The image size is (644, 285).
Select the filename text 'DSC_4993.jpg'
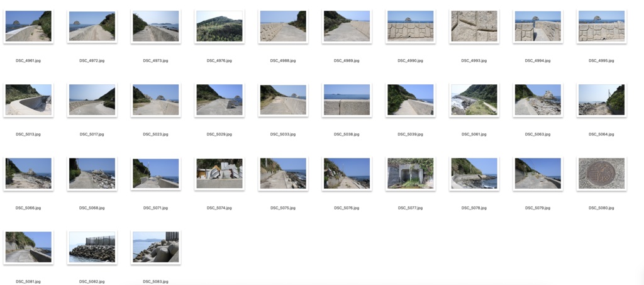click(474, 61)
